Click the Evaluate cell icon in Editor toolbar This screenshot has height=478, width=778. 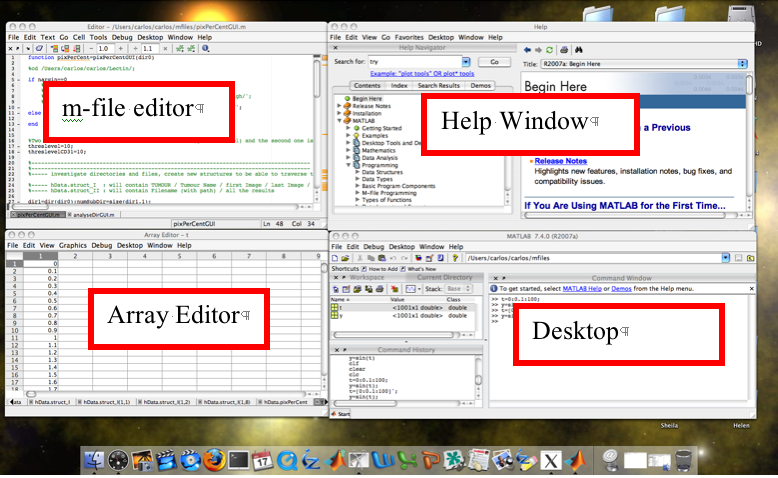54,49
